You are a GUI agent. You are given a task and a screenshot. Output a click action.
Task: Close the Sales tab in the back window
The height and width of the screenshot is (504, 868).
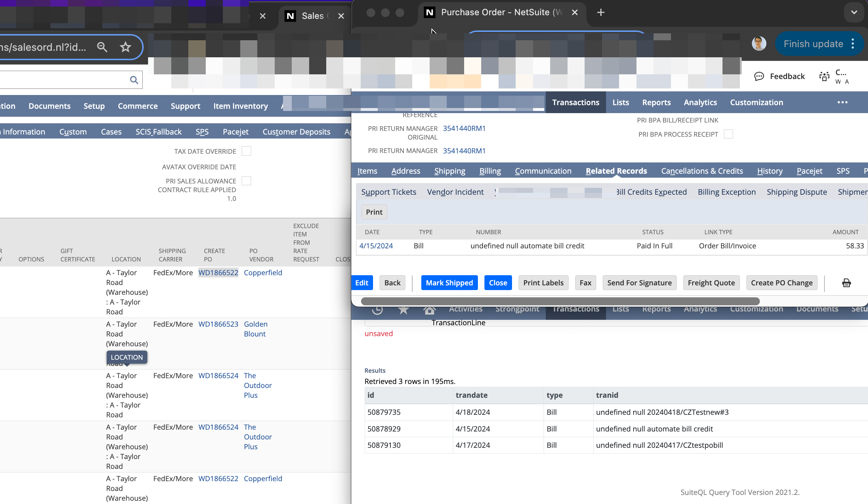[341, 16]
